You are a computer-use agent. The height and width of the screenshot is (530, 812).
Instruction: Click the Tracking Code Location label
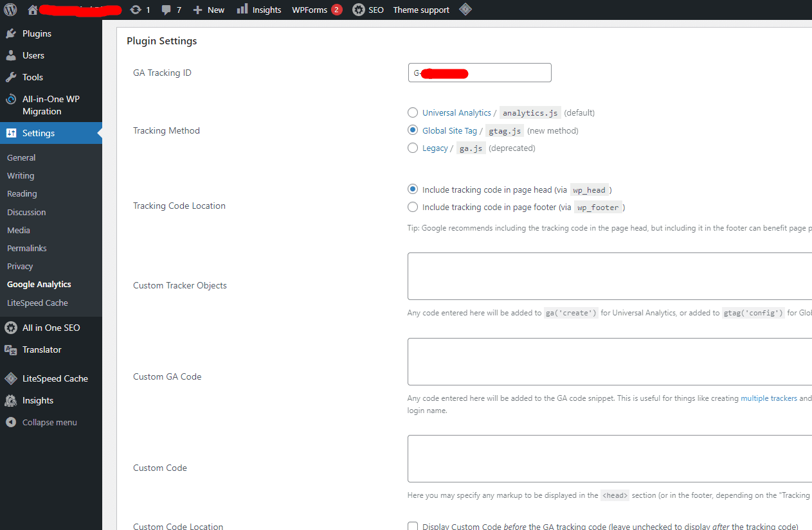179,206
